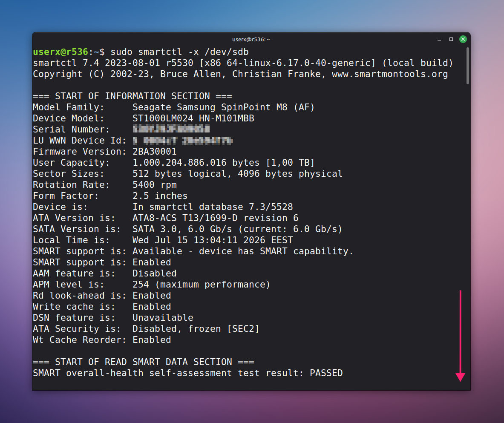Click the User Capacity value 1.000.204.886.016 bytes
504x423 pixels.
coord(196,163)
